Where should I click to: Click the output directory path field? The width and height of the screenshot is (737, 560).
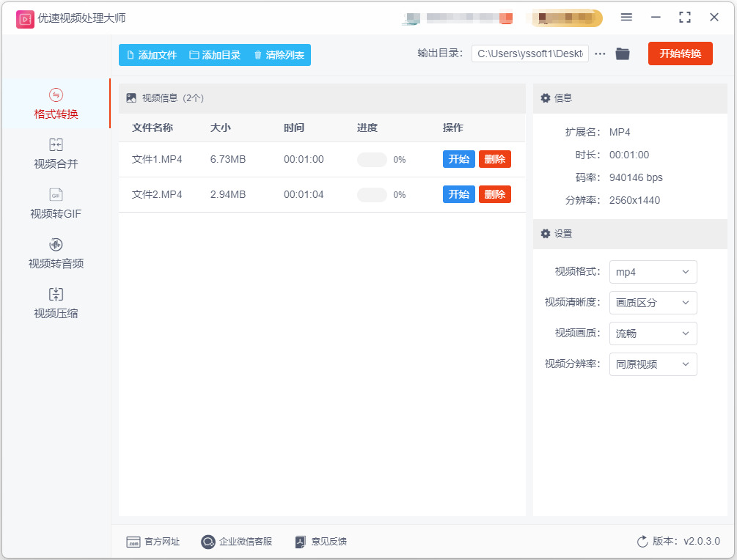click(x=529, y=54)
